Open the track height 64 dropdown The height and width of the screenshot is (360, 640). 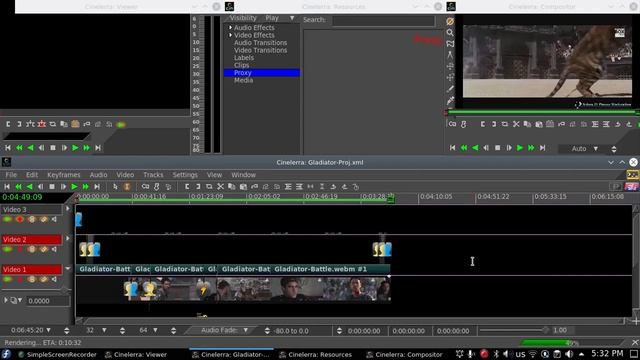[x=155, y=330]
